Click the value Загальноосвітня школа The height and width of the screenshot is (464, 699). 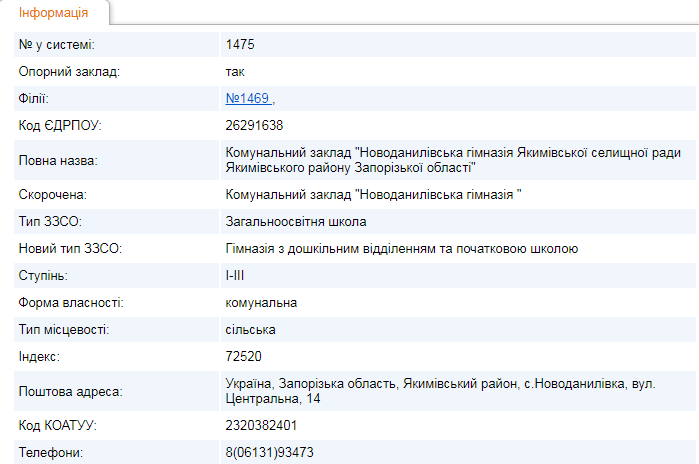[296, 221]
